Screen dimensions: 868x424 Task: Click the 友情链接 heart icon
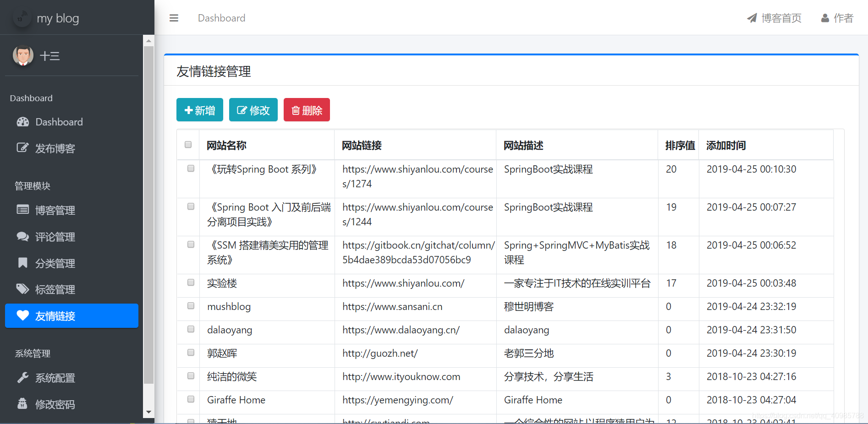point(23,315)
